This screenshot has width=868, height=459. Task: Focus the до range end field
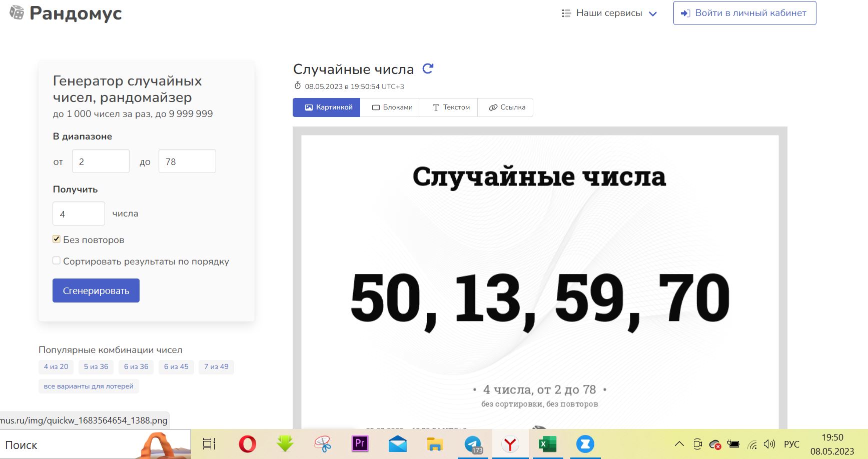point(187,161)
